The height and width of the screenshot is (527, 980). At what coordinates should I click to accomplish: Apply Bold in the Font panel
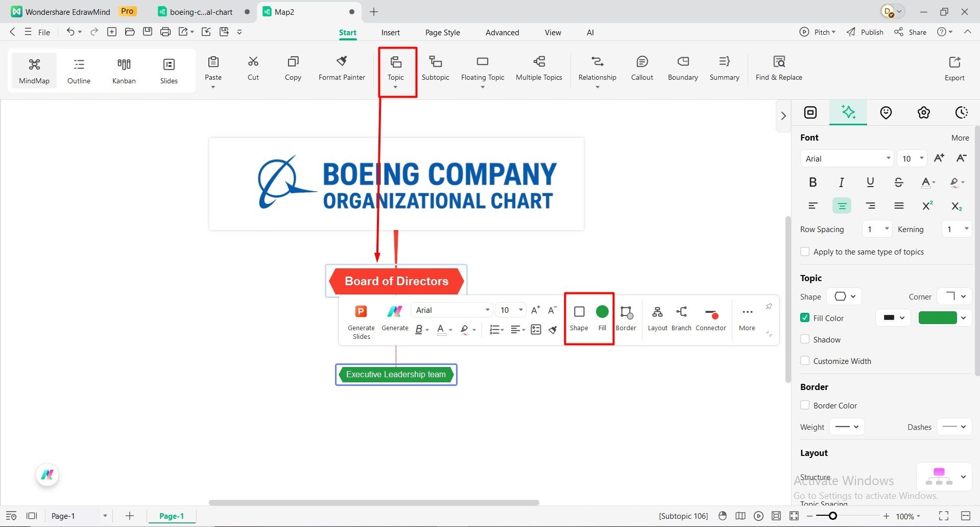coord(813,182)
